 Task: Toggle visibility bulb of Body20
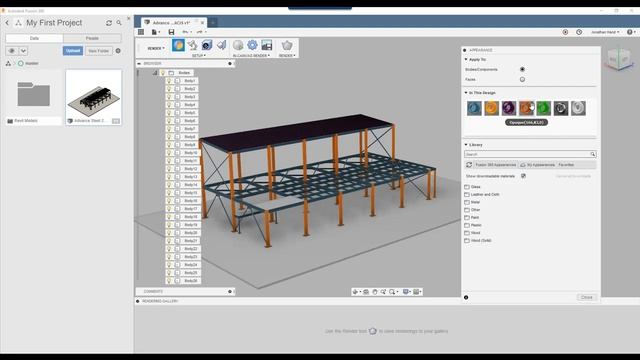pyautogui.click(x=169, y=233)
